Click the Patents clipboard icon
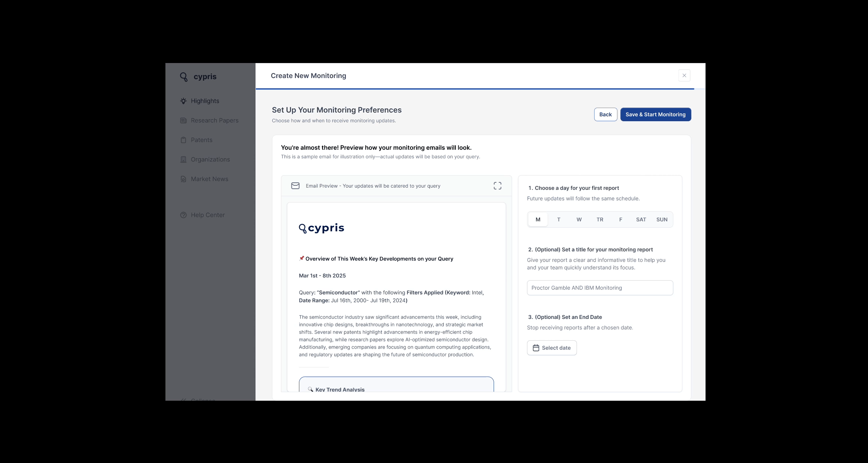This screenshot has height=463, width=868. pos(183,140)
